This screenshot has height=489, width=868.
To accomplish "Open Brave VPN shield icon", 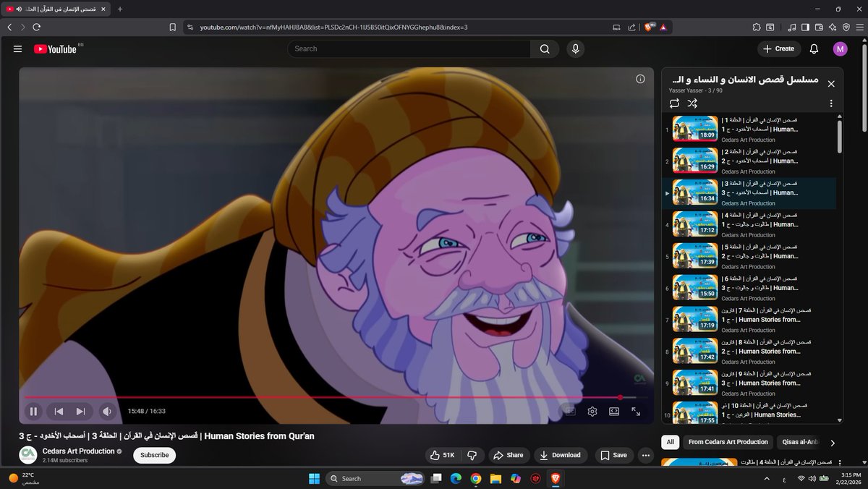I will point(846,27).
